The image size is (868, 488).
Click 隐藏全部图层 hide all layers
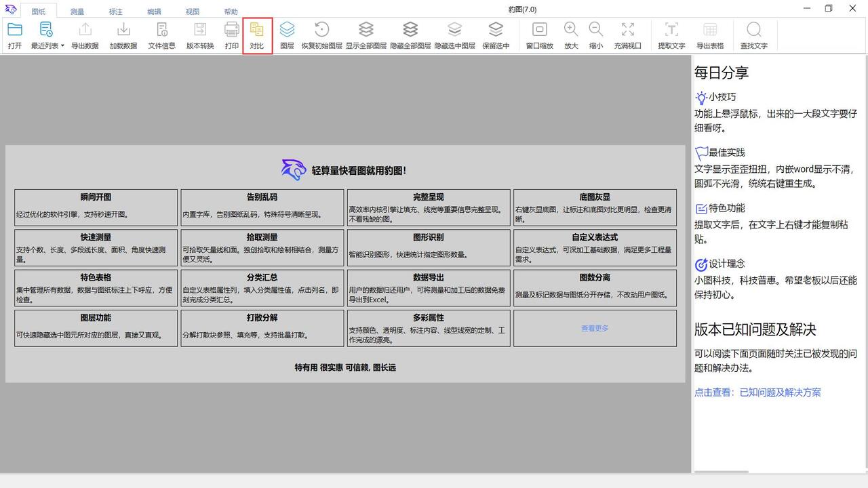click(x=410, y=36)
